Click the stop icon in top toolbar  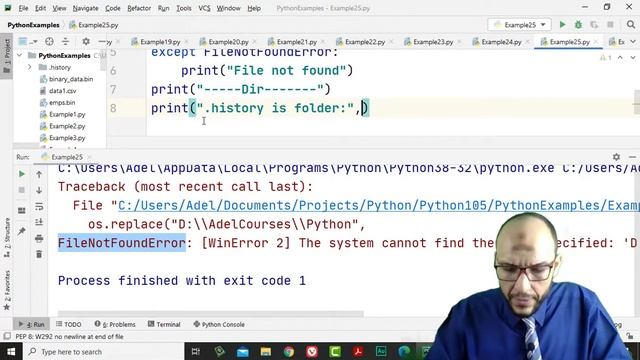click(610, 25)
